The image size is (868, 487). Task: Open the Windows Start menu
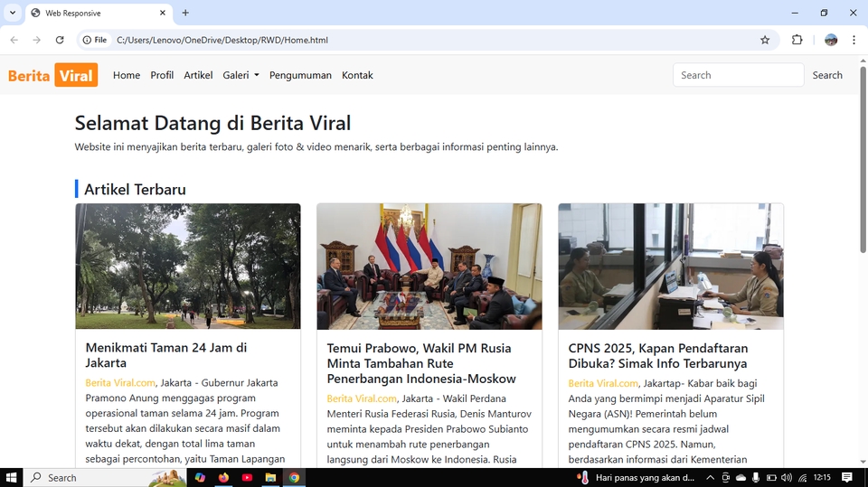coord(12,477)
